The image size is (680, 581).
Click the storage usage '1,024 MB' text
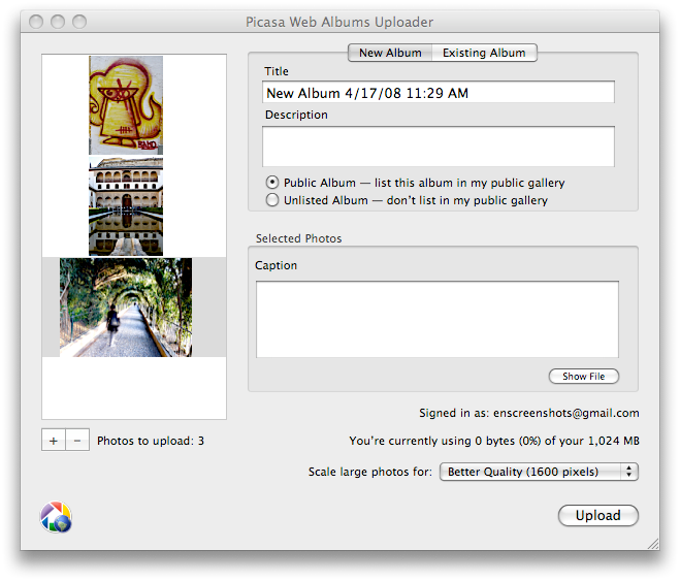pos(614,441)
